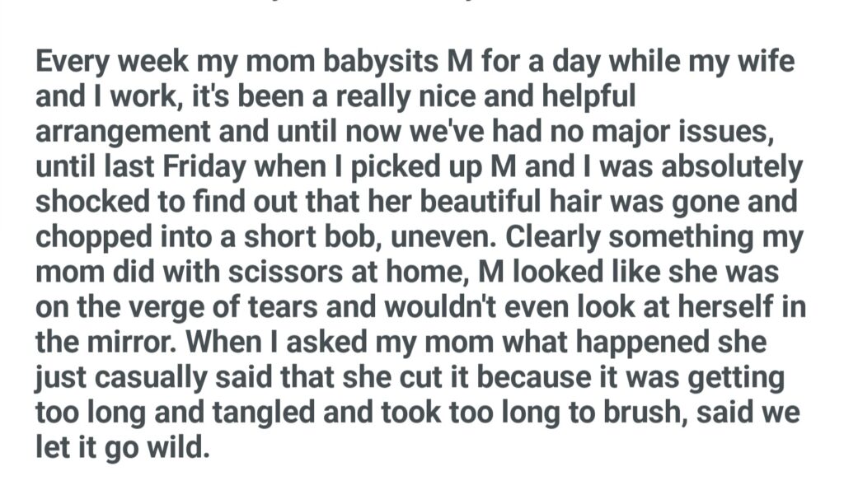Click on the word "mirror"
The width and height of the screenshot is (844, 504).
coord(126,342)
